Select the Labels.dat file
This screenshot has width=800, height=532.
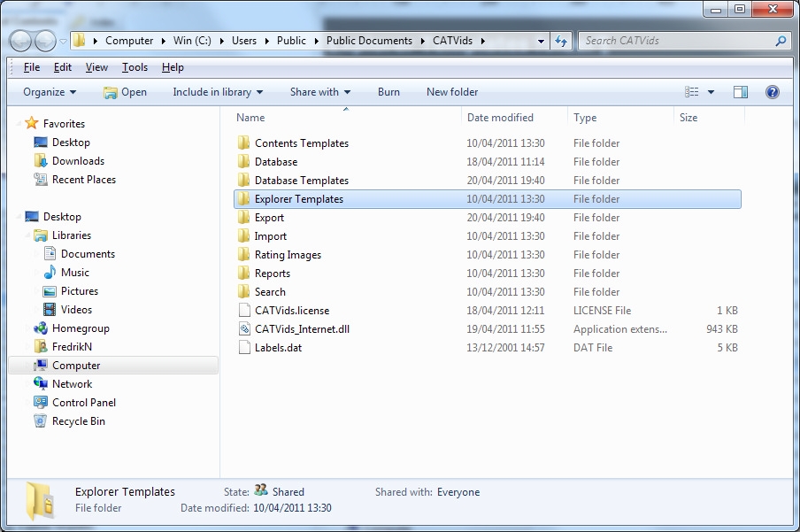click(x=278, y=348)
